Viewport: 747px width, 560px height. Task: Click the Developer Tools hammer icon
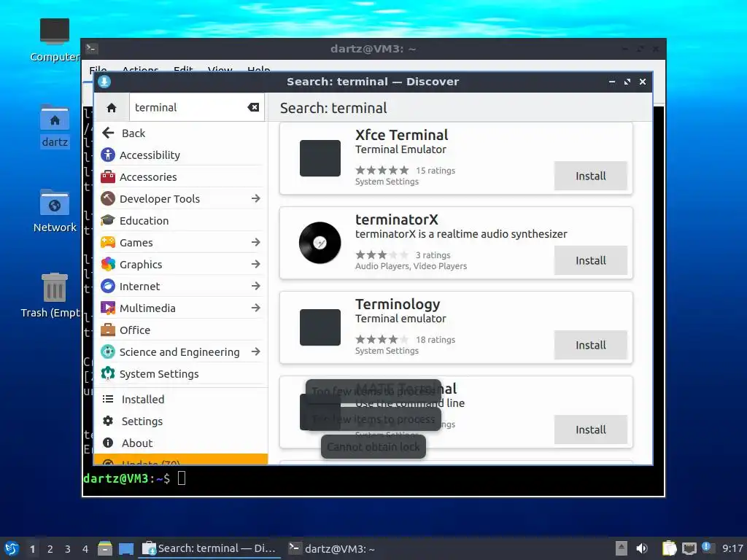click(108, 198)
